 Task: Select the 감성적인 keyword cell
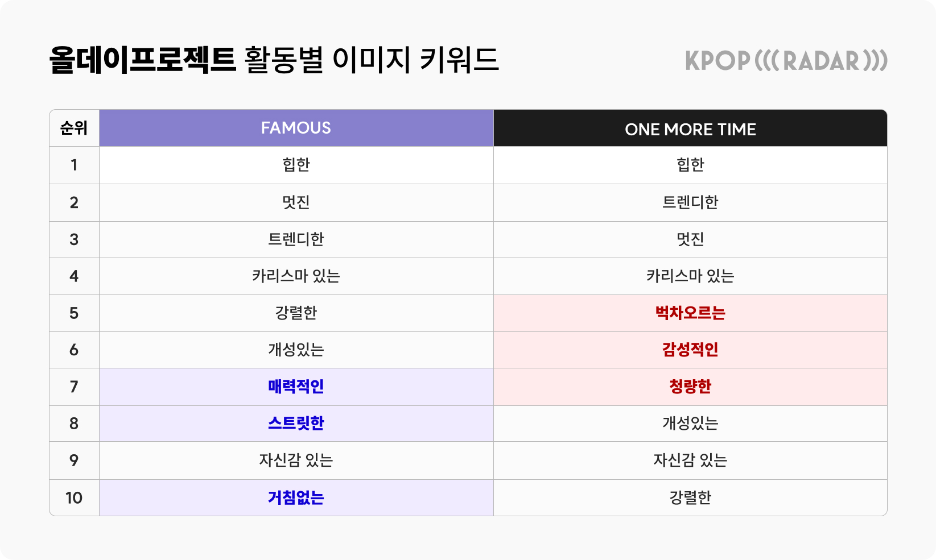tap(690, 350)
